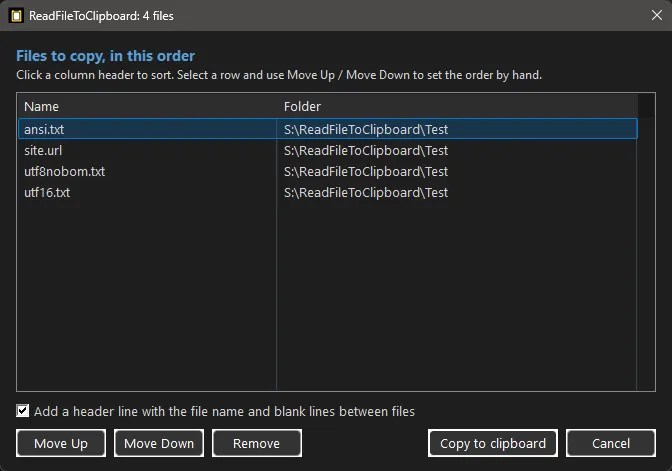Sort files by the Folder column header

[457, 106]
